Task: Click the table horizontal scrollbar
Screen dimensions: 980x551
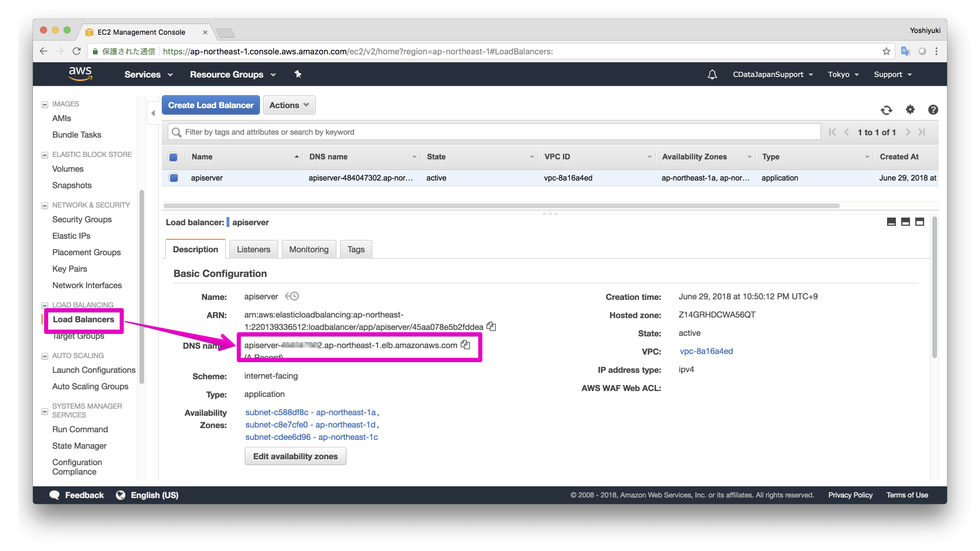Action: click(502, 206)
